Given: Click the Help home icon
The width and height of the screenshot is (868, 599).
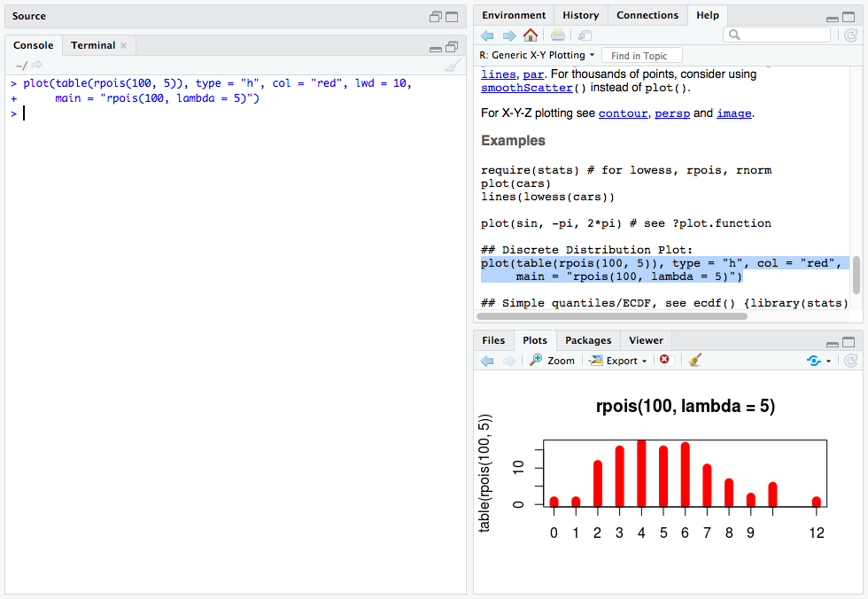Looking at the screenshot, I should tap(531, 35).
